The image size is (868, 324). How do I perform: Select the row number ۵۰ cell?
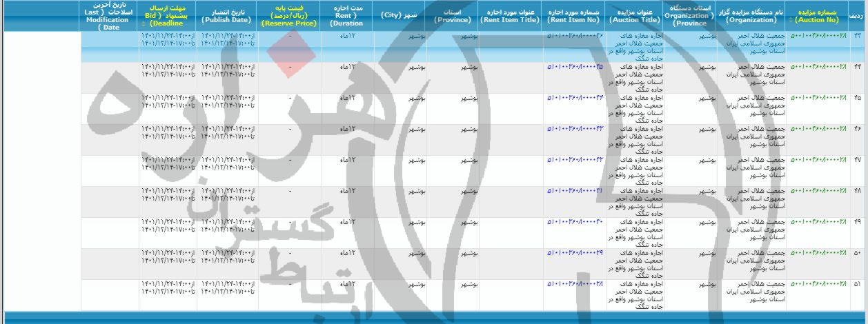[x=858, y=264]
